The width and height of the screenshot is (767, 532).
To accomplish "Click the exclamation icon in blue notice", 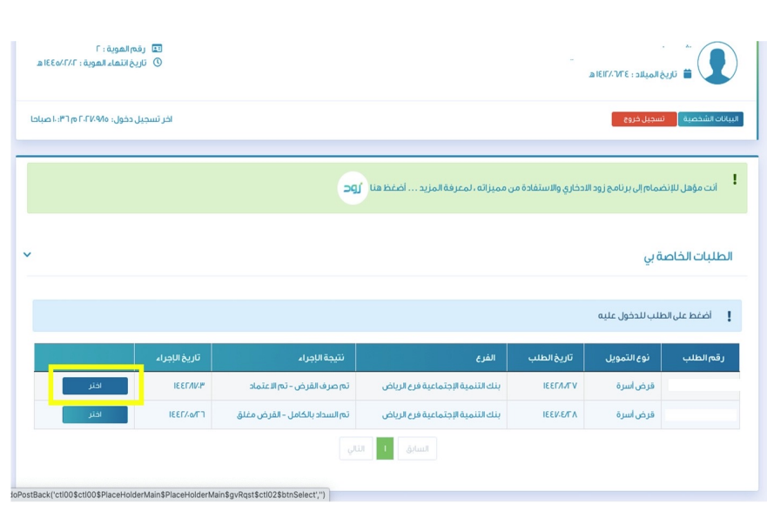I will [x=729, y=316].
